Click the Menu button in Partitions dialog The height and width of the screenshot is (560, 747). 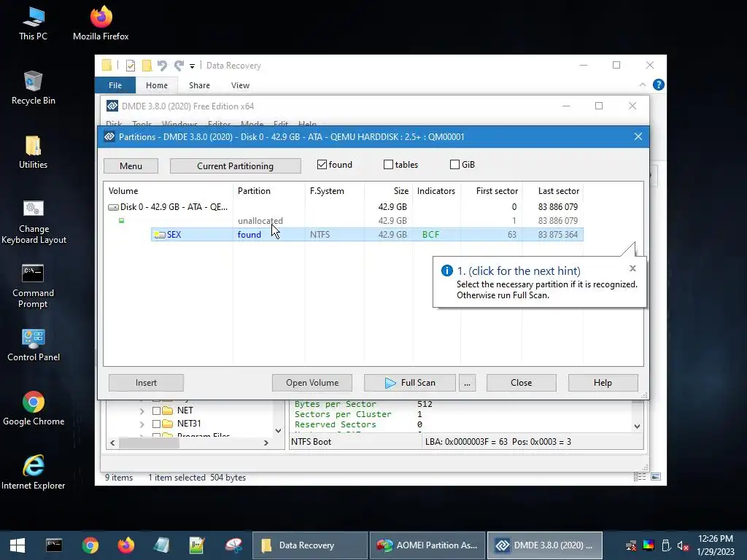click(x=131, y=166)
